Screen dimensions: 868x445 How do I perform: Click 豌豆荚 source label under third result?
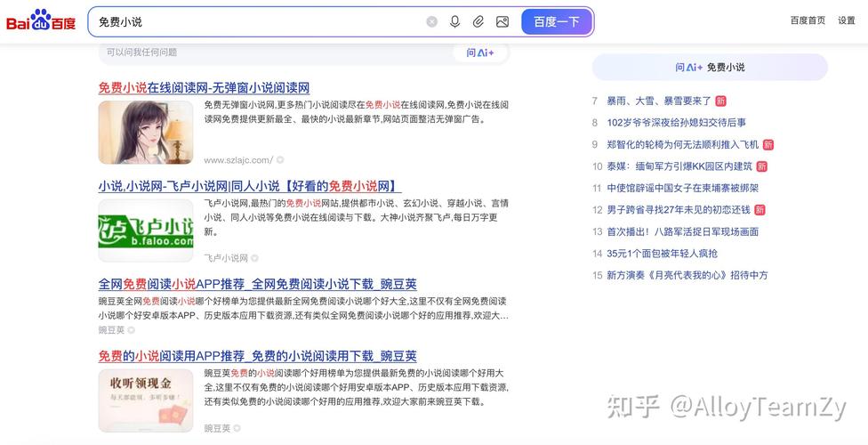(111, 330)
